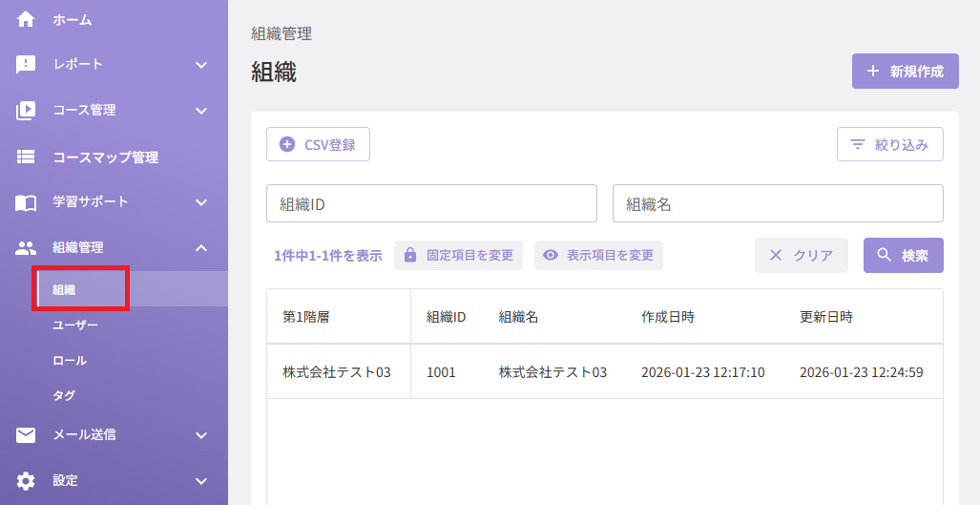Collapse the 組織管理 chevron
The height and width of the screenshot is (505, 980).
[x=201, y=248]
